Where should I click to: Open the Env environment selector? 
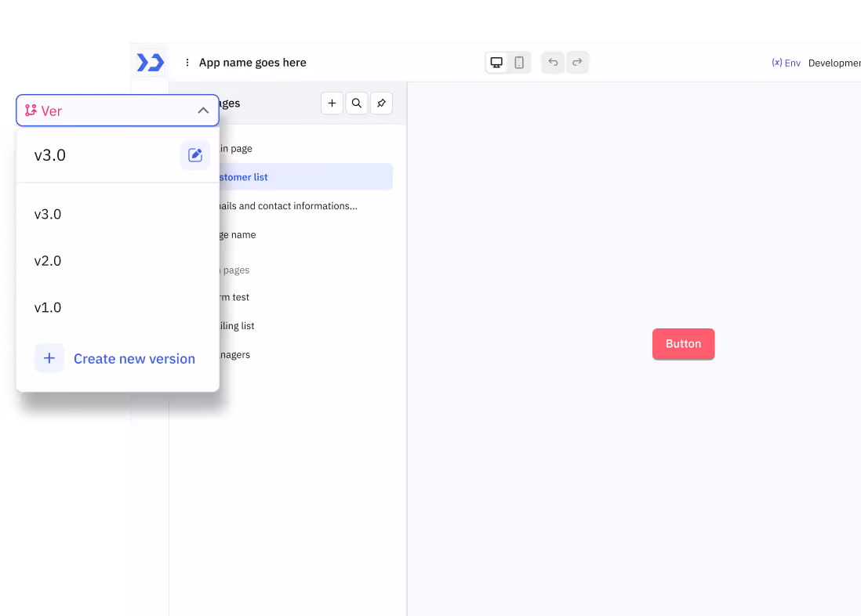pyautogui.click(x=786, y=63)
